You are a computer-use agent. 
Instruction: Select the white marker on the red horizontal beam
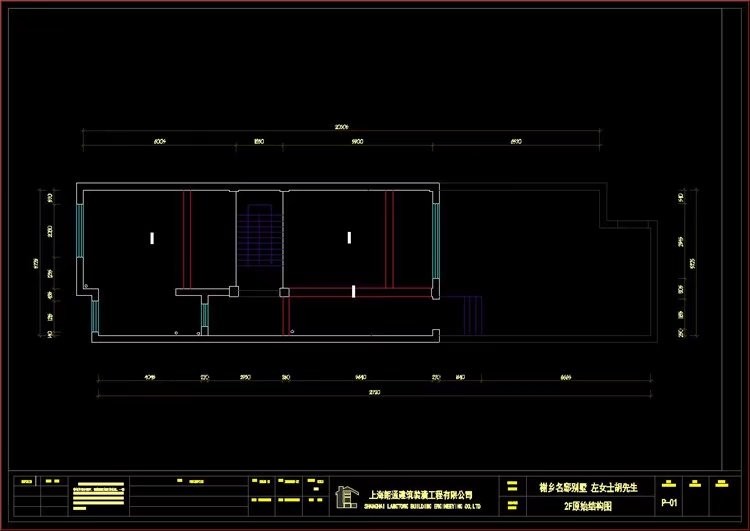(x=353, y=291)
